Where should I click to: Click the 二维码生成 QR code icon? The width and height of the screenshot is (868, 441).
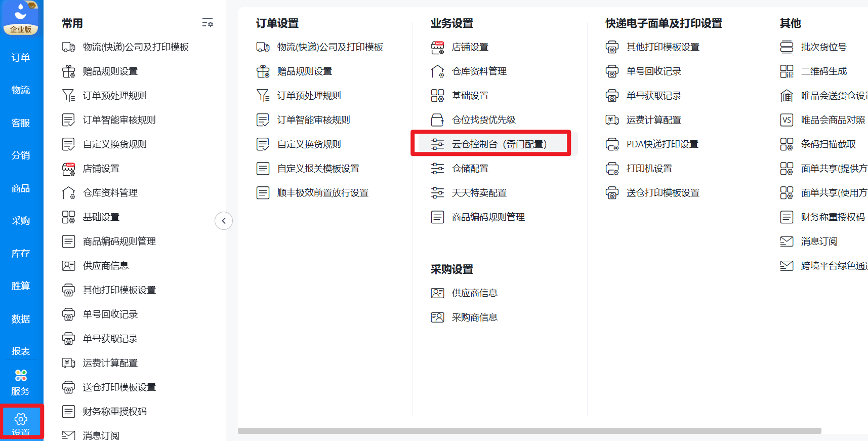(787, 71)
